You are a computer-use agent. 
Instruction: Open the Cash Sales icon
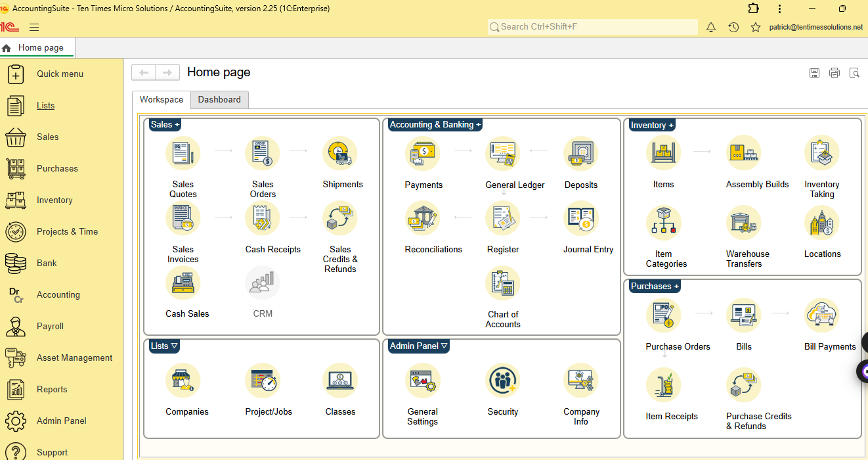(x=183, y=283)
